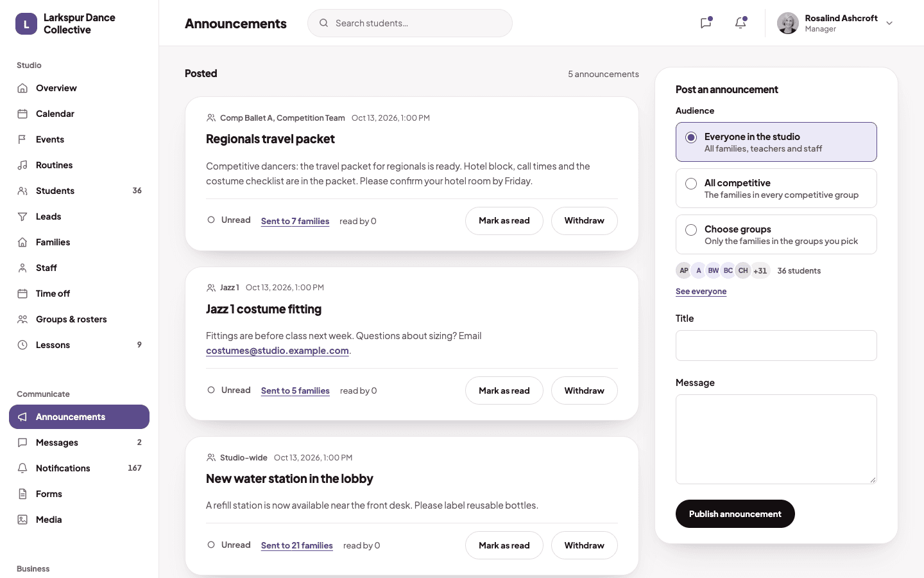Publish the announcement
Image resolution: width=924 pixels, height=578 pixels.
pyautogui.click(x=735, y=514)
